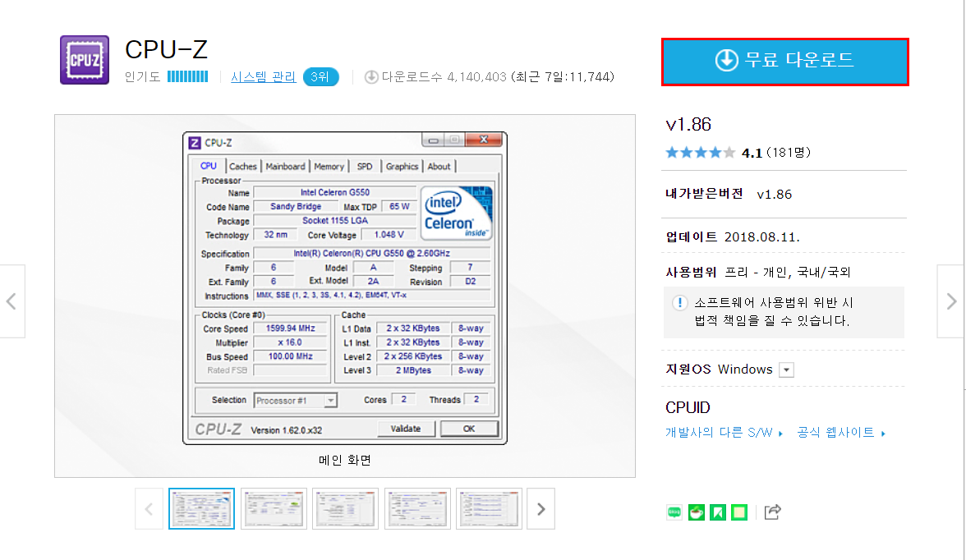Image resolution: width=966 pixels, height=560 pixels.
Task: Click the exclamation info icon in usage notice
Action: (x=679, y=302)
